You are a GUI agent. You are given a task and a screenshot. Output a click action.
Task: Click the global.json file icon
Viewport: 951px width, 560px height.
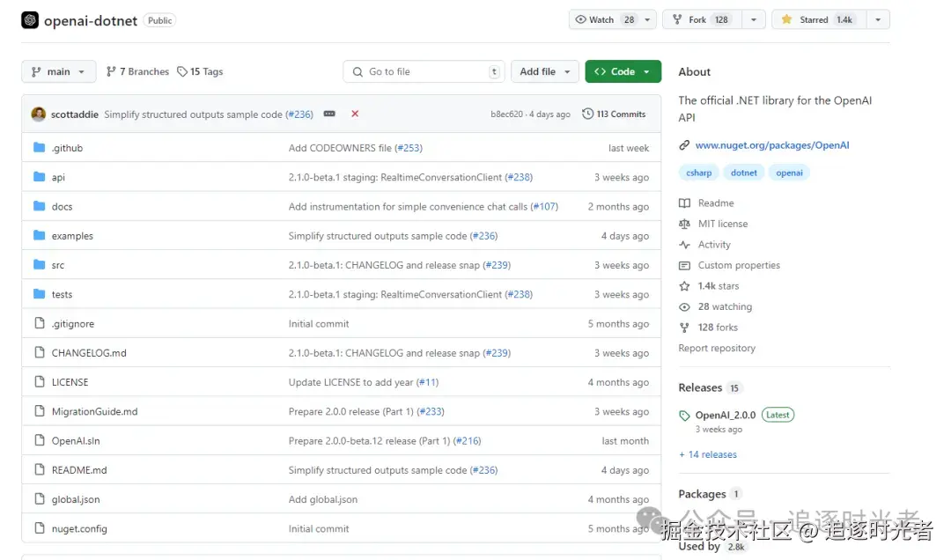point(40,498)
